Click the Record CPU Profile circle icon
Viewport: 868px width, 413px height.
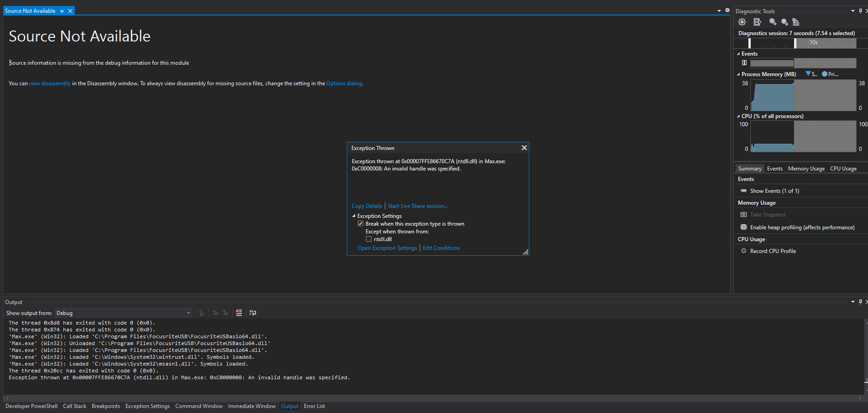(743, 251)
